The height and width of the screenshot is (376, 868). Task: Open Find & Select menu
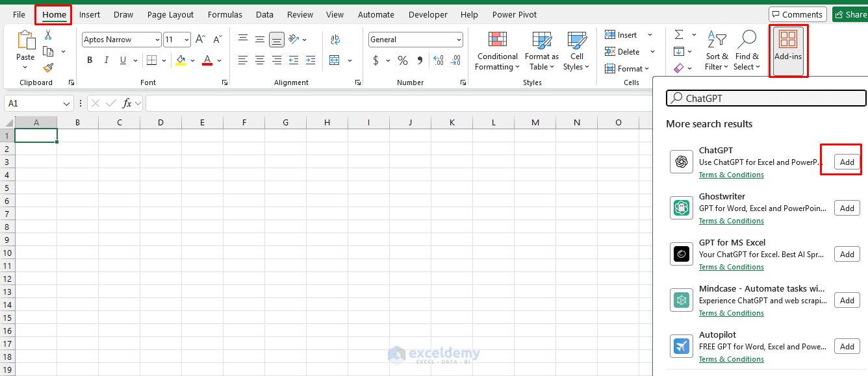coord(747,51)
